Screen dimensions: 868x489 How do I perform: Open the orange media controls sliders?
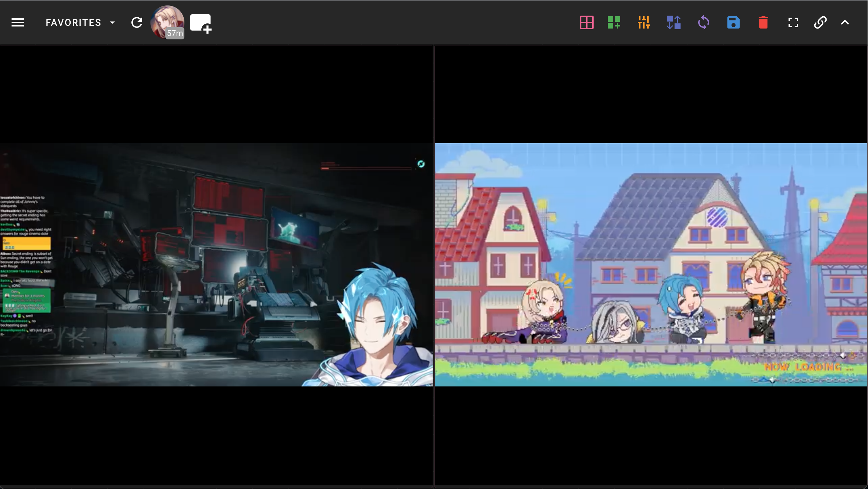[644, 23]
